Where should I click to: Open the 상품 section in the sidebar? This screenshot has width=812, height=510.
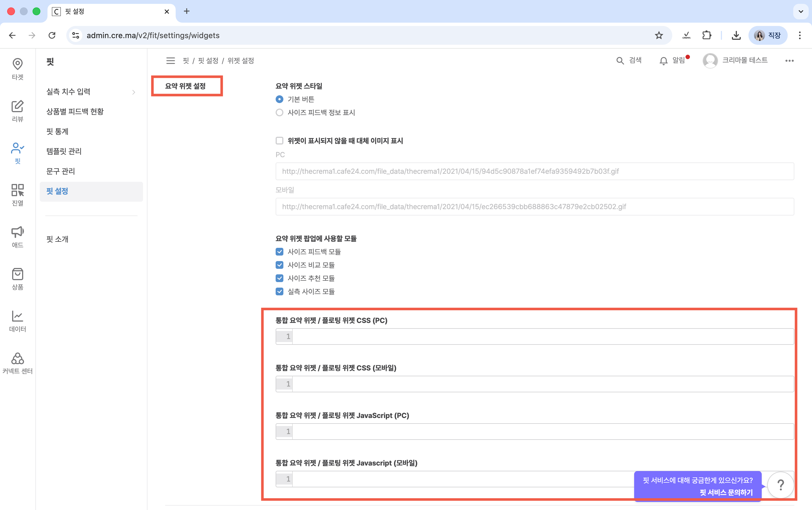coord(17,278)
